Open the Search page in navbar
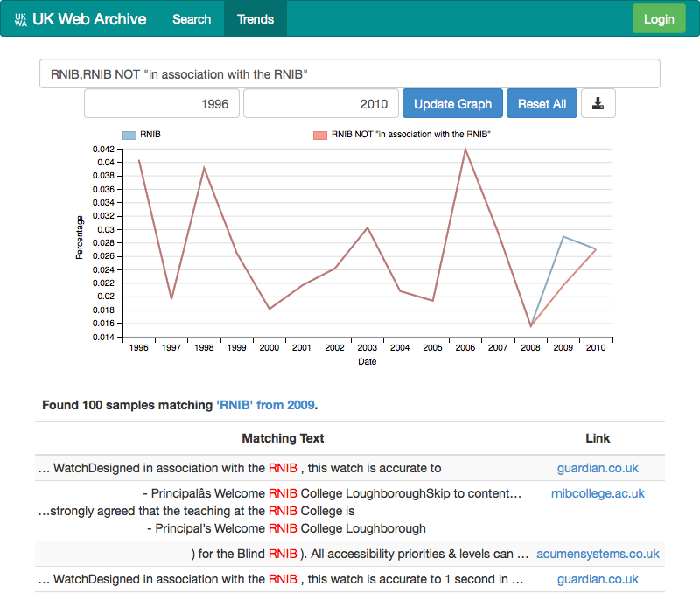Image resolution: width=700 pixels, height=593 pixels. pos(192,18)
